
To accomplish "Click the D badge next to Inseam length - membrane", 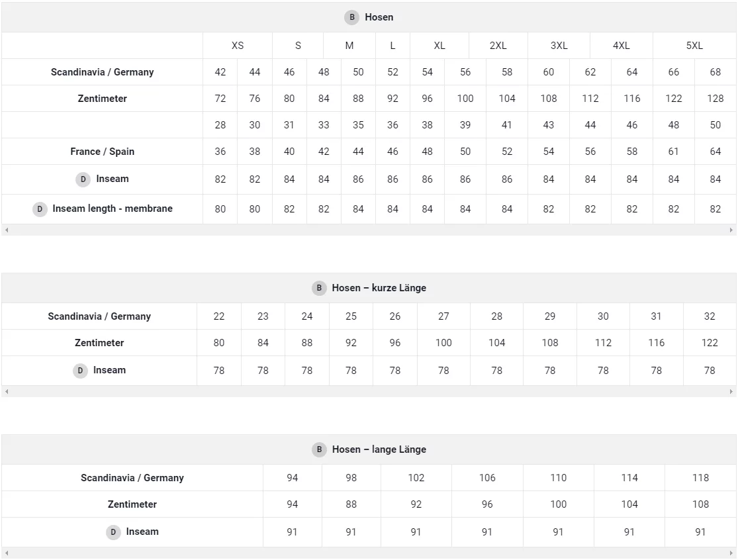I will [x=40, y=209].
